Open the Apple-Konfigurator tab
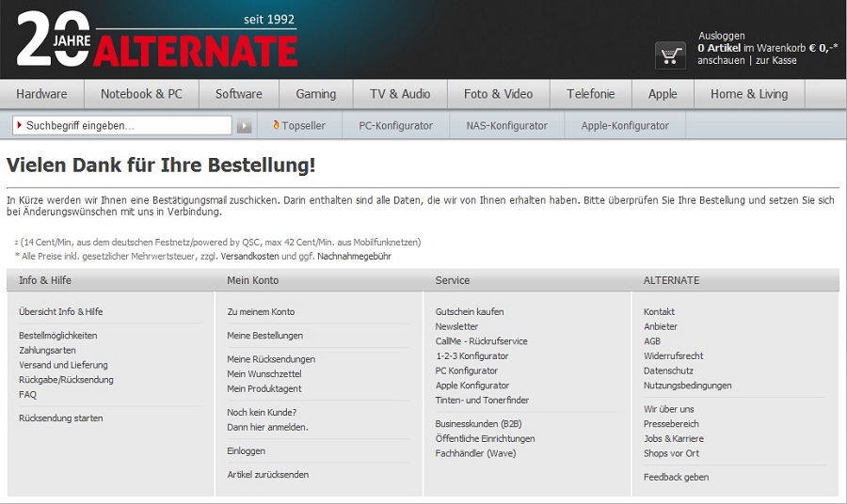 pyautogui.click(x=625, y=126)
